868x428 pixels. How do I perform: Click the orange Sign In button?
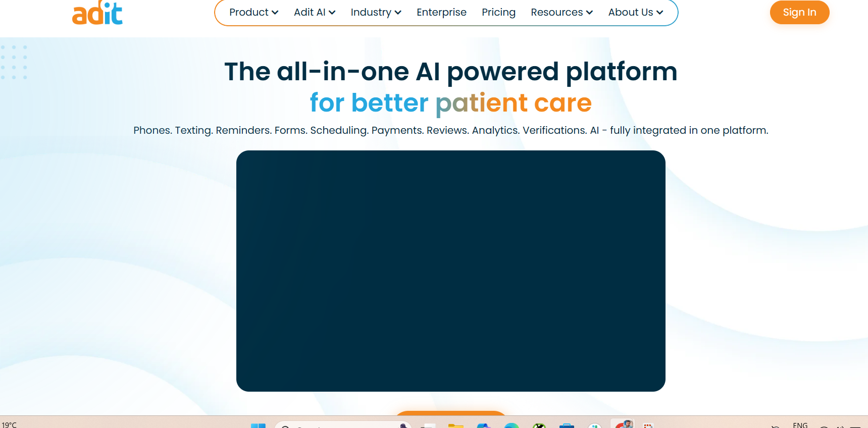click(799, 12)
